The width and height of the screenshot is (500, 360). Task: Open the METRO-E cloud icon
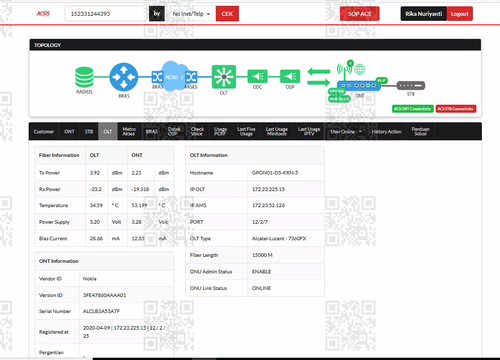click(174, 77)
